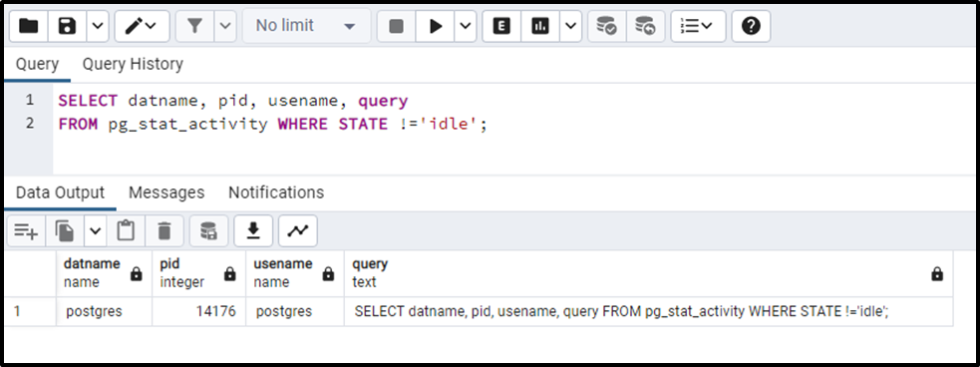This screenshot has height=367, width=980.
Task: Copy the selected rows
Action: (x=65, y=231)
